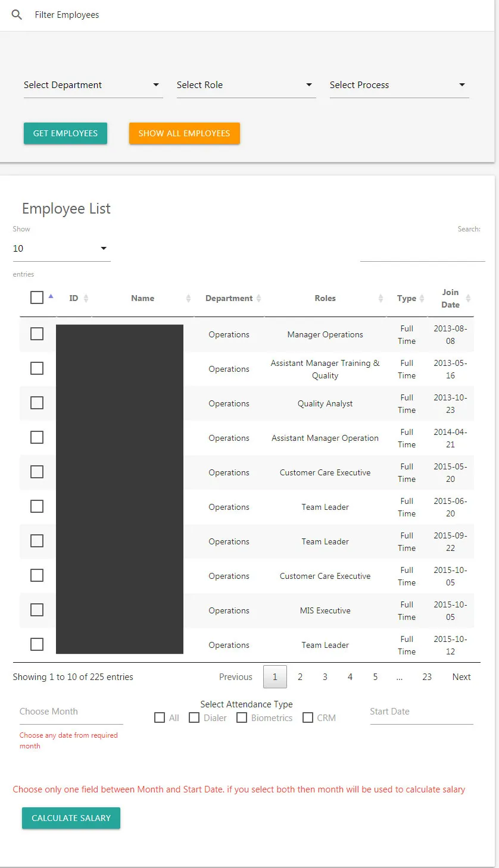Click the search magnifier icon
Screen dimensions: 499x868
point(17,15)
